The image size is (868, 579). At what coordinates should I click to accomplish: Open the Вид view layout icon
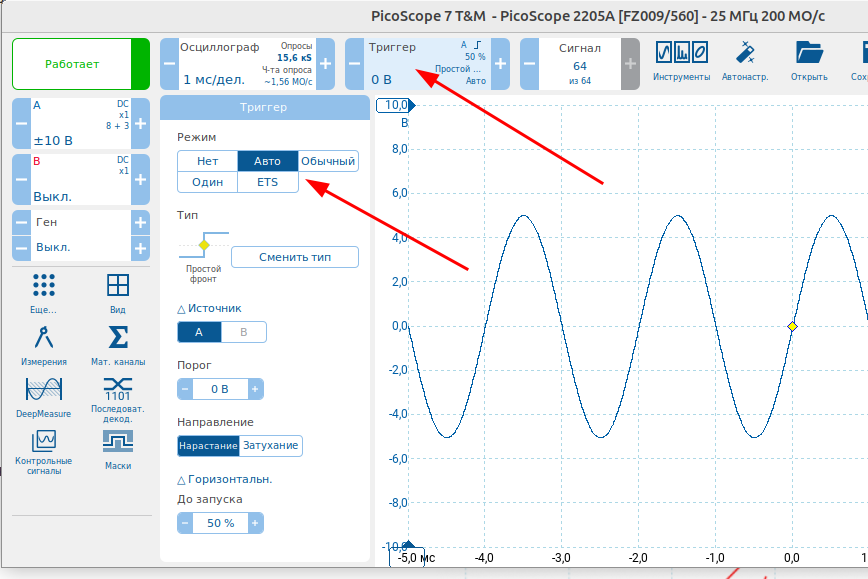[118, 292]
